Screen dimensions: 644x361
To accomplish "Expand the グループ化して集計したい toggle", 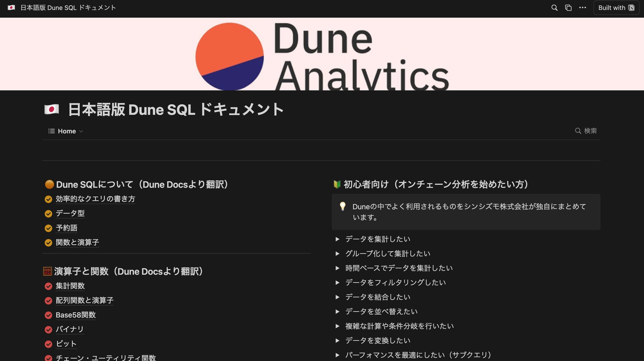I will (337, 254).
